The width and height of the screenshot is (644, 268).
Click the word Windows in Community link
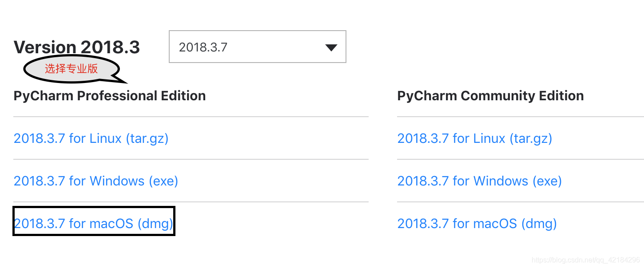[x=501, y=181]
